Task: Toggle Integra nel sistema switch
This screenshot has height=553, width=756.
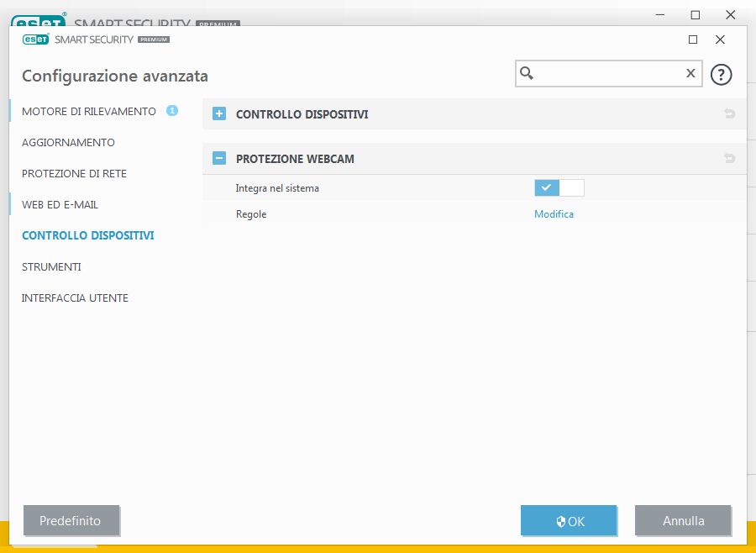Action: (x=559, y=187)
